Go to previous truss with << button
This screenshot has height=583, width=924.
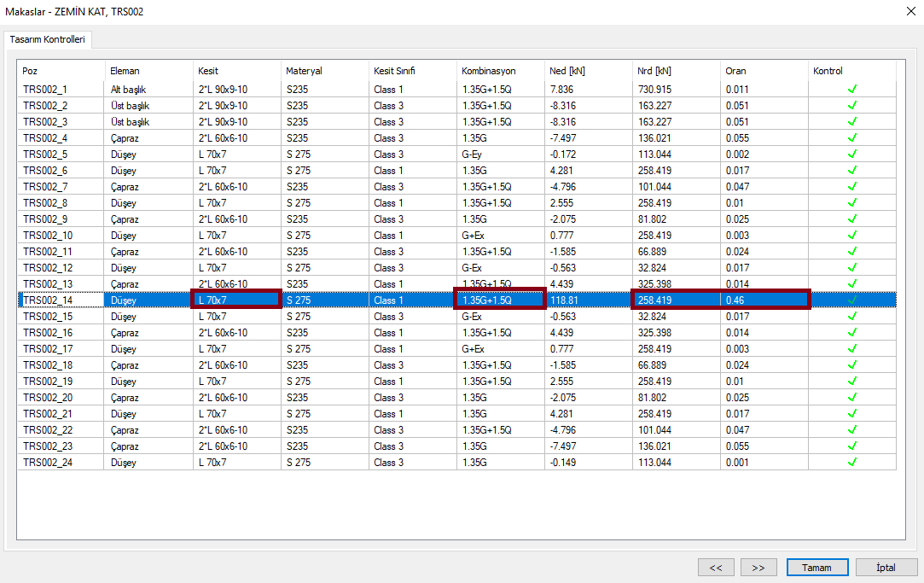[x=716, y=568]
